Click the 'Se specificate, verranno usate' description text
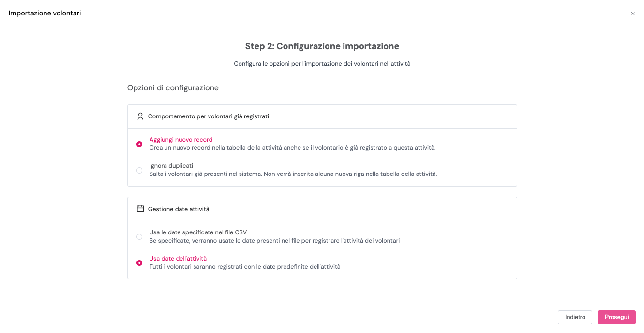 tap(274, 241)
